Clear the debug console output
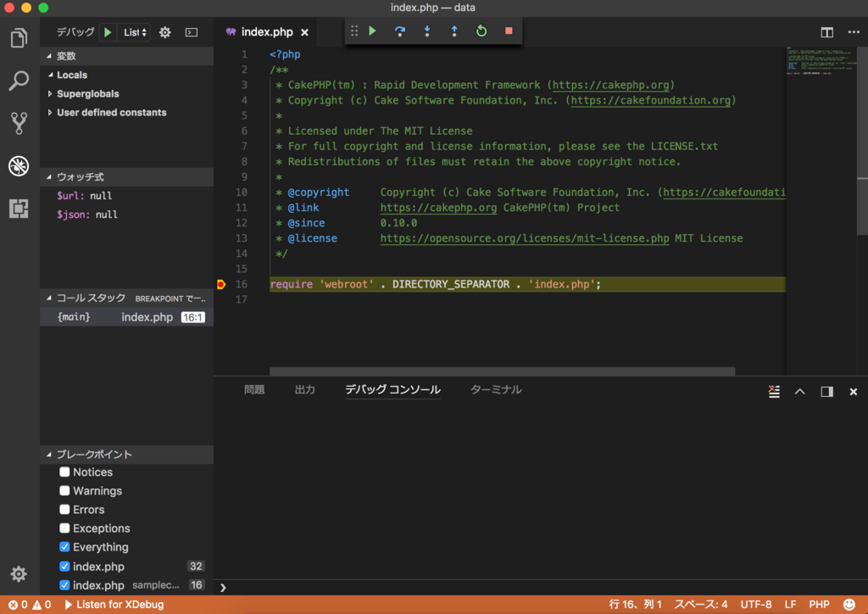The height and width of the screenshot is (614, 868). click(774, 392)
